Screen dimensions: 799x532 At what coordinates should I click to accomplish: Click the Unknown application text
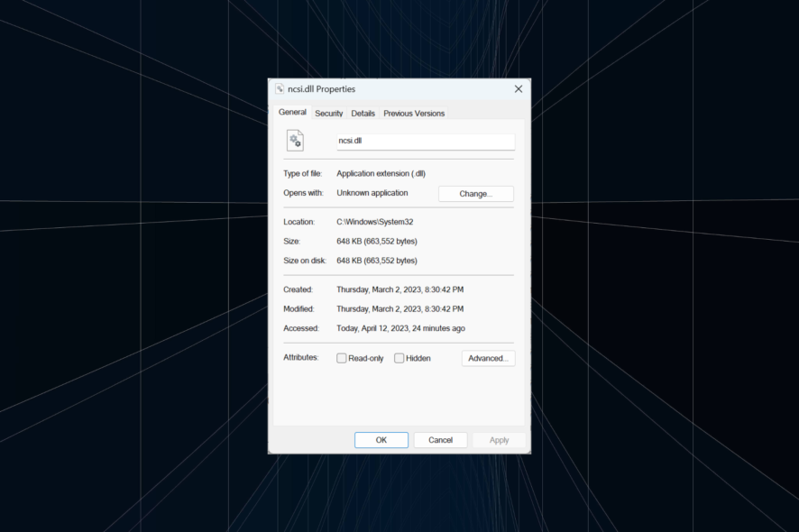pyautogui.click(x=372, y=193)
